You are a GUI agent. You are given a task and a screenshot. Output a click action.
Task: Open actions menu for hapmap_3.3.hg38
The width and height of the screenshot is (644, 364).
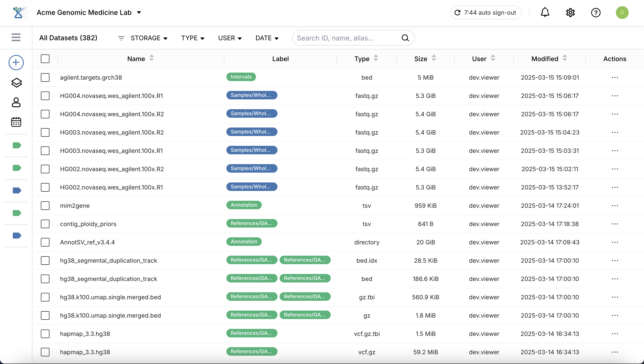coord(615,334)
